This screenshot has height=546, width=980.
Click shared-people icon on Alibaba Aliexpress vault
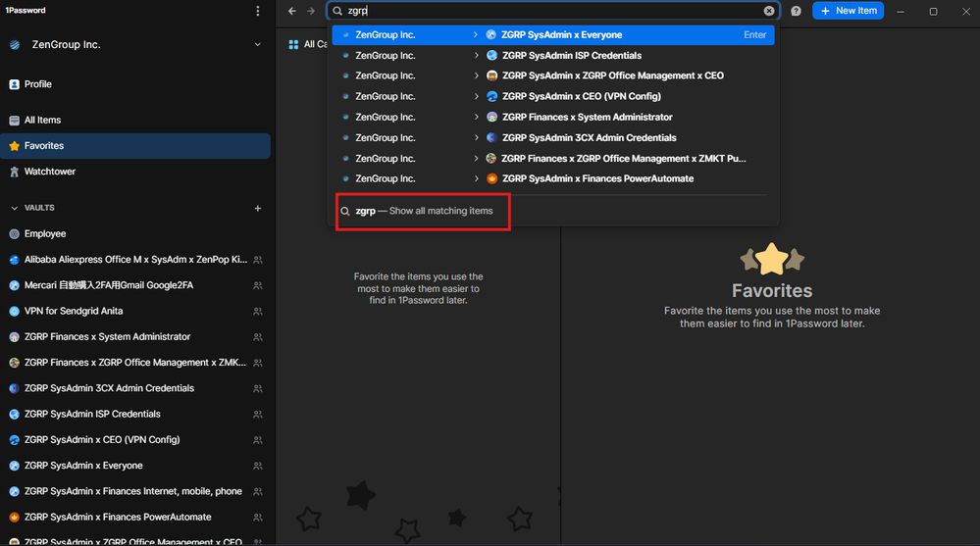coord(257,260)
